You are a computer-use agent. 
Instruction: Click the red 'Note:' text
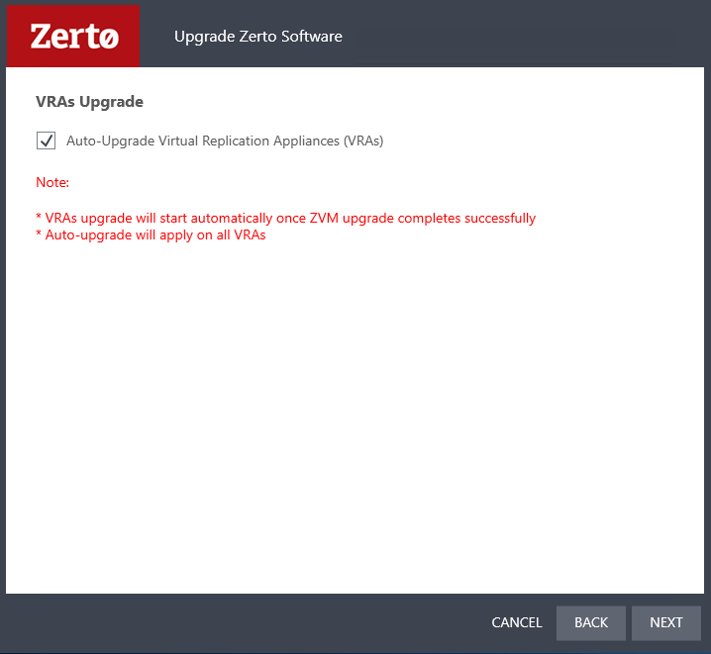(x=53, y=182)
